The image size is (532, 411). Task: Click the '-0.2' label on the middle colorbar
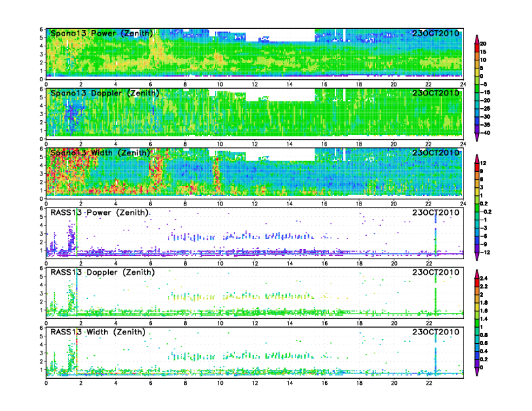pos(486,212)
